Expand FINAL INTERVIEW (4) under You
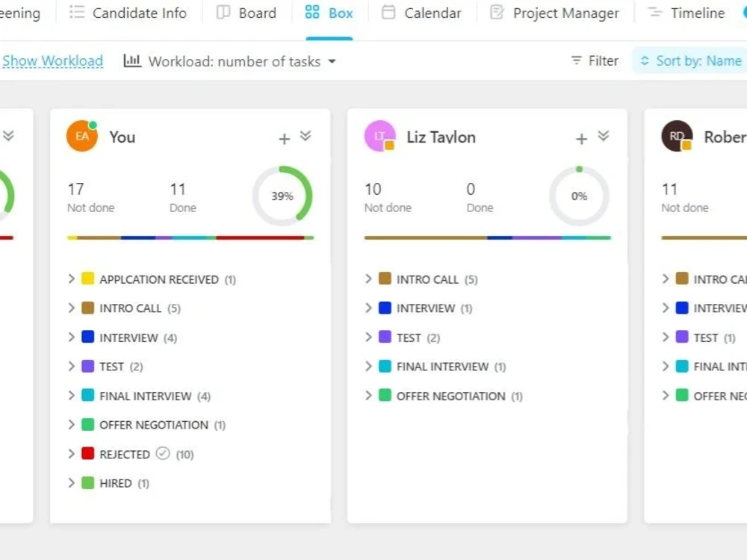 tap(71, 395)
